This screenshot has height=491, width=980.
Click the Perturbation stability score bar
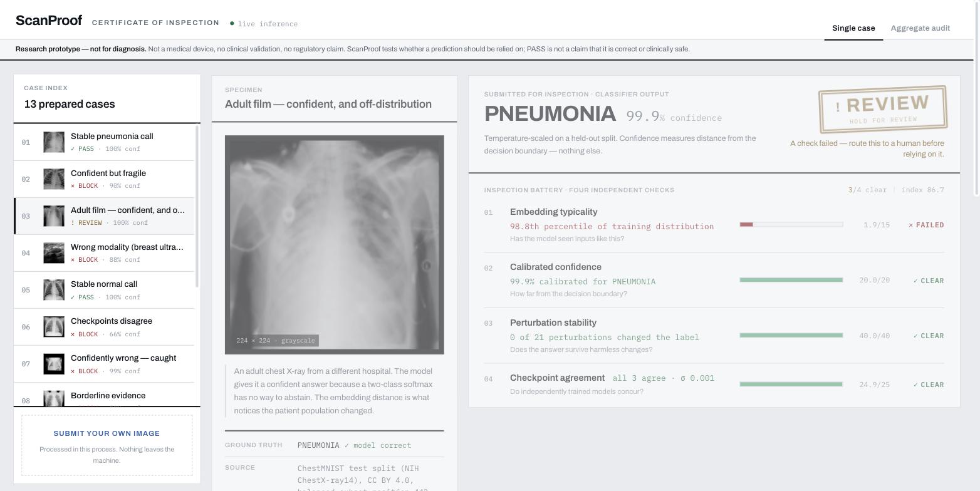pyautogui.click(x=791, y=335)
